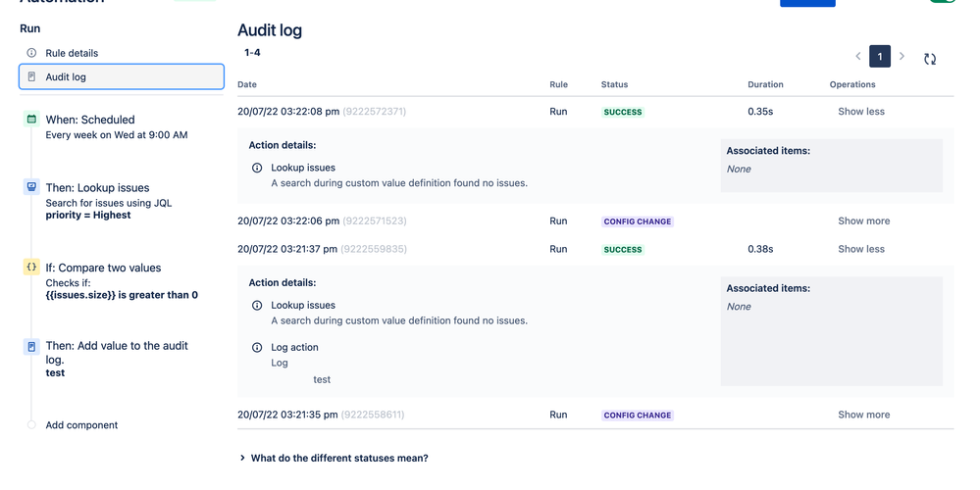Click '{{issues.size}} is greater than 0' text
Image resolution: width=980 pixels, height=490 pixels.
[x=122, y=295]
